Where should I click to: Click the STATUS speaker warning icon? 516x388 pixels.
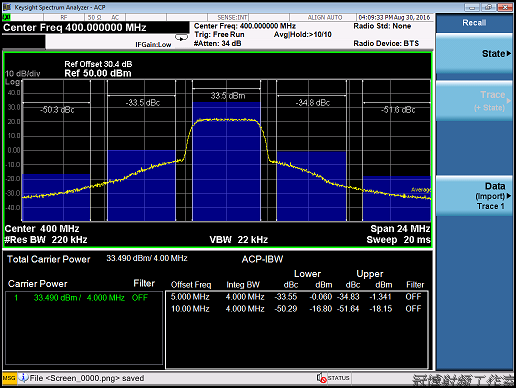click(x=321, y=378)
